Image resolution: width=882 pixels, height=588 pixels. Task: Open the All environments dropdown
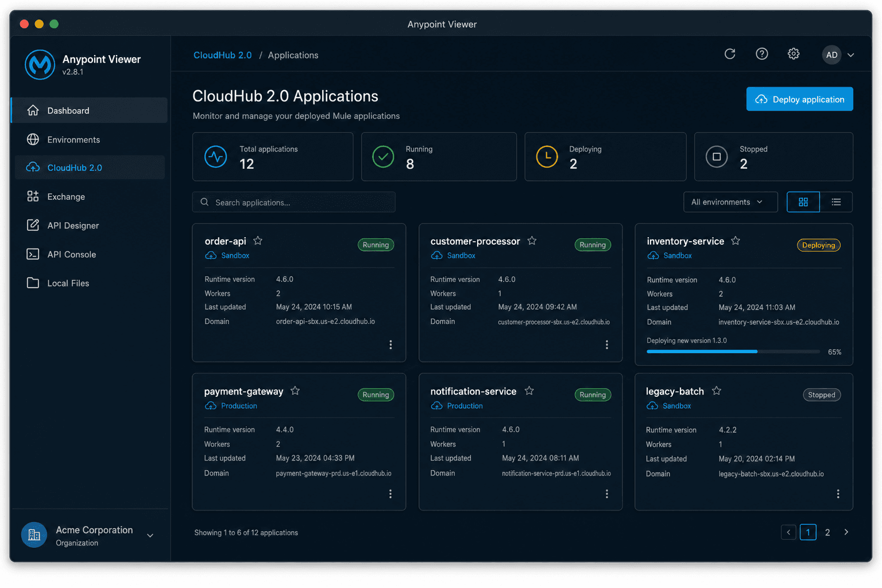(x=730, y=202)
